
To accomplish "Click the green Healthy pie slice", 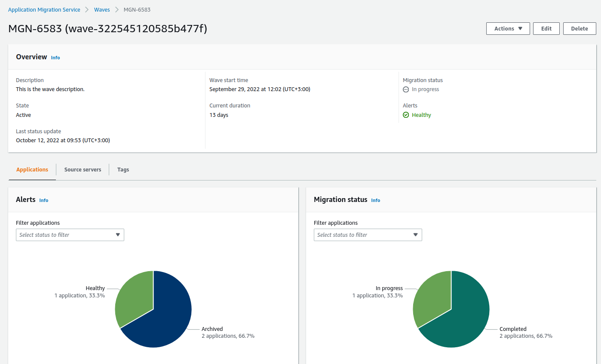I will point(135,297).
